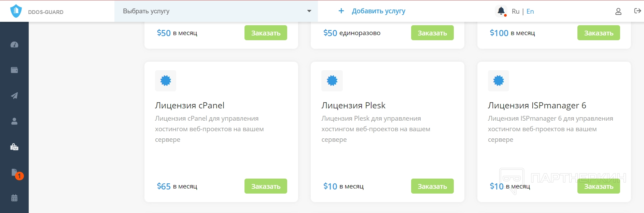This screenshot has height=213, width=644.
Task: Open the wallet billing sidebar icon
Action: click(x=14, y=70)
